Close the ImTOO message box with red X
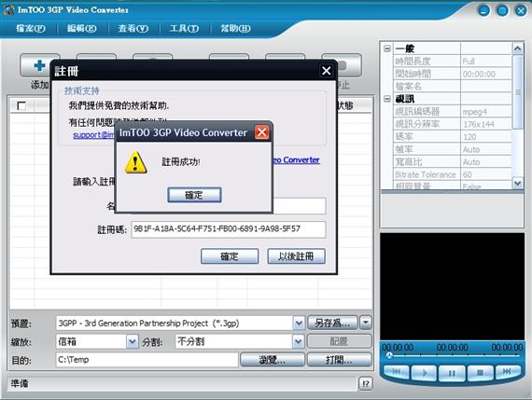 pos(262,132)
